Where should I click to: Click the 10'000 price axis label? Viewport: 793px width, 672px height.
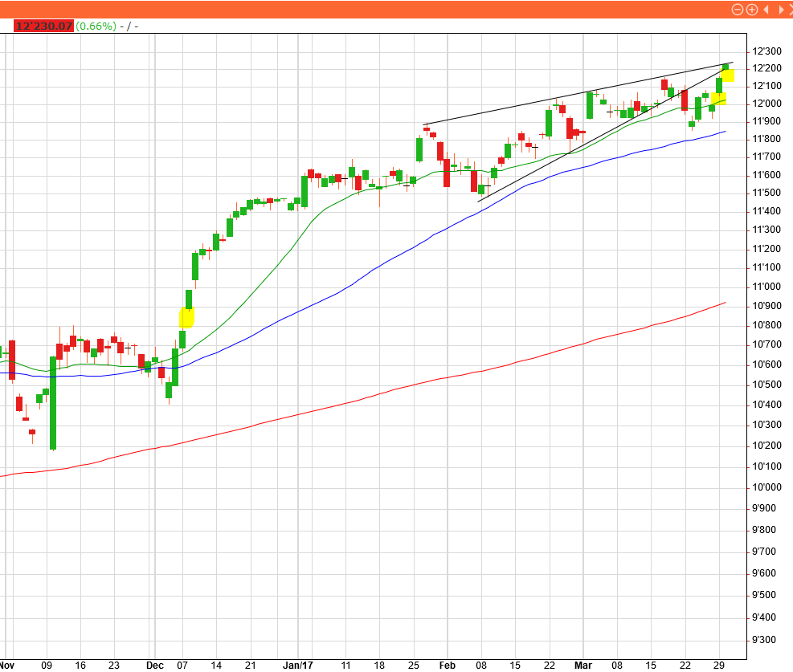(x=766, y=487)
